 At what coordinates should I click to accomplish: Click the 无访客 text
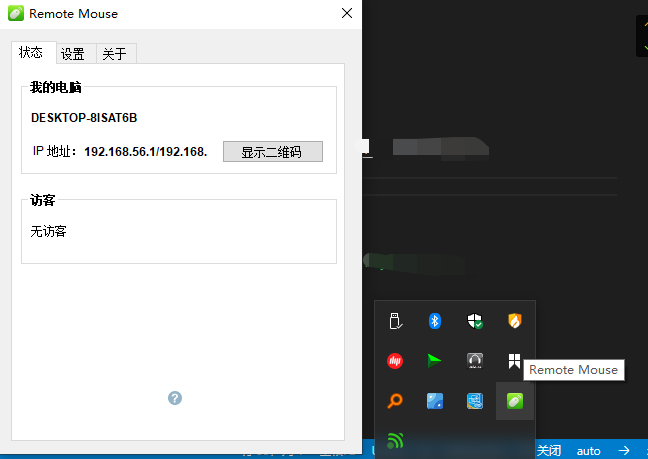click(x=48, y=231)
